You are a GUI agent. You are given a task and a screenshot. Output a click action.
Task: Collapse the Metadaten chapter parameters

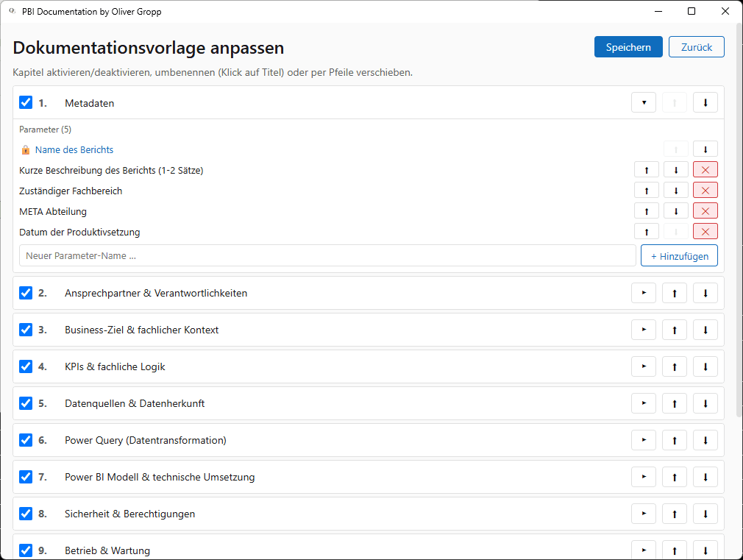tap(644, 102)
